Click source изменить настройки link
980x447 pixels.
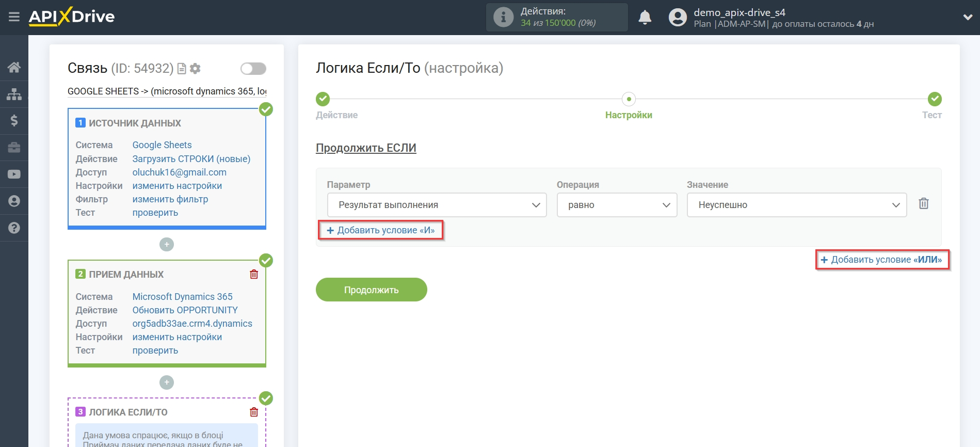pos(177,186)
